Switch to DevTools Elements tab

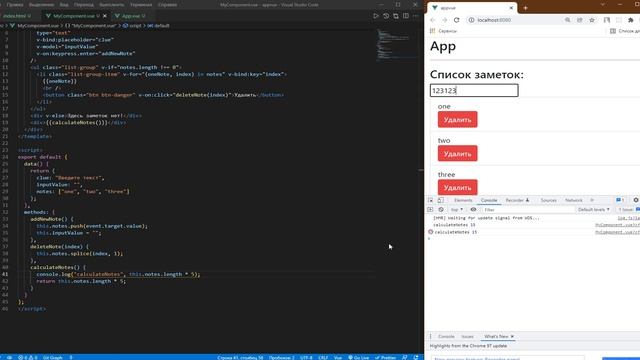(x=463, y=200)
